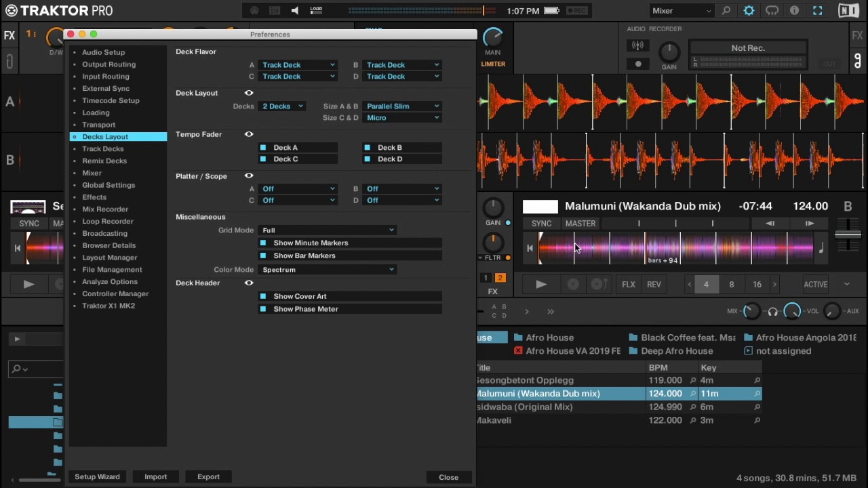
Task: Uncheck Tempo Fader Deck C
Action: tap(263, 159)
